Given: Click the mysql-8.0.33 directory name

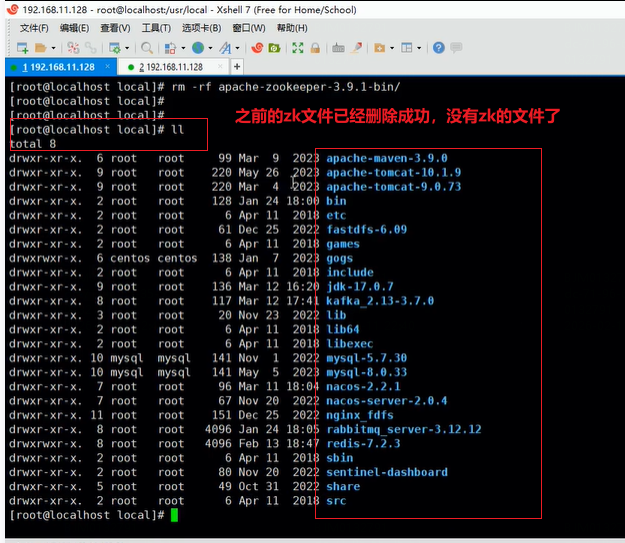Looking at the screenshot, I should coord(366,372).
